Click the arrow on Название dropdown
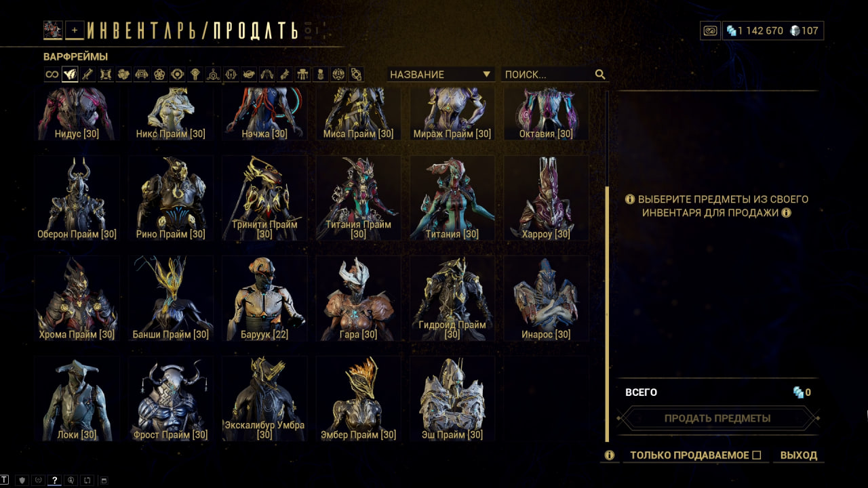Image resolution: width=868 pixels, height=488 pixels. coord(486,75)
